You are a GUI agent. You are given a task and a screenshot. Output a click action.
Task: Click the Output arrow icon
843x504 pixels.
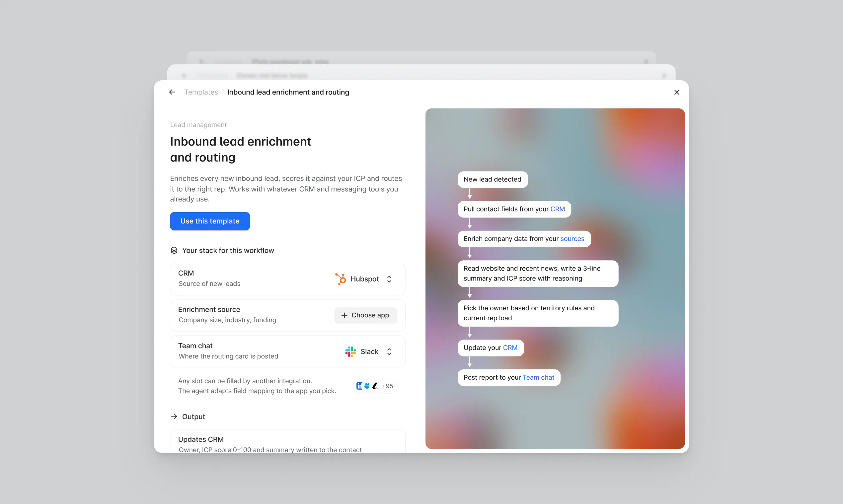click(x=174, y=416)
